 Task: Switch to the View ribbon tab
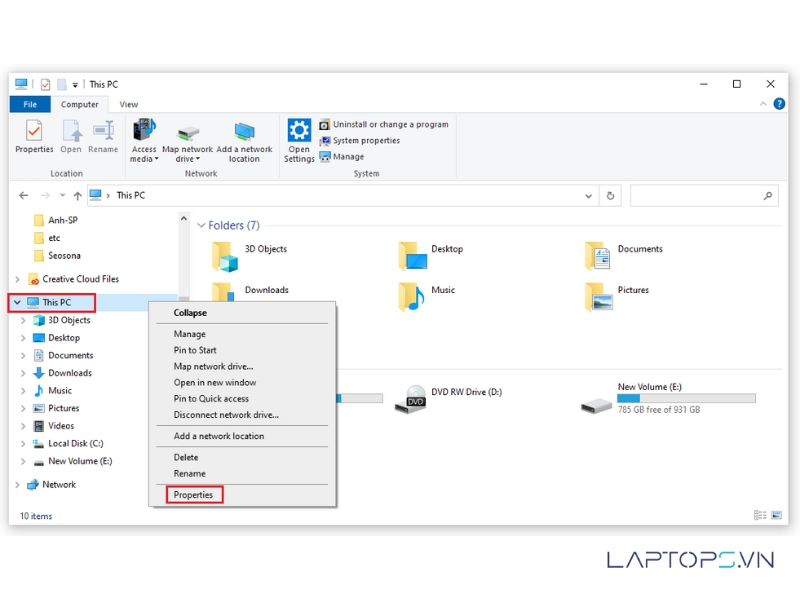129,104
